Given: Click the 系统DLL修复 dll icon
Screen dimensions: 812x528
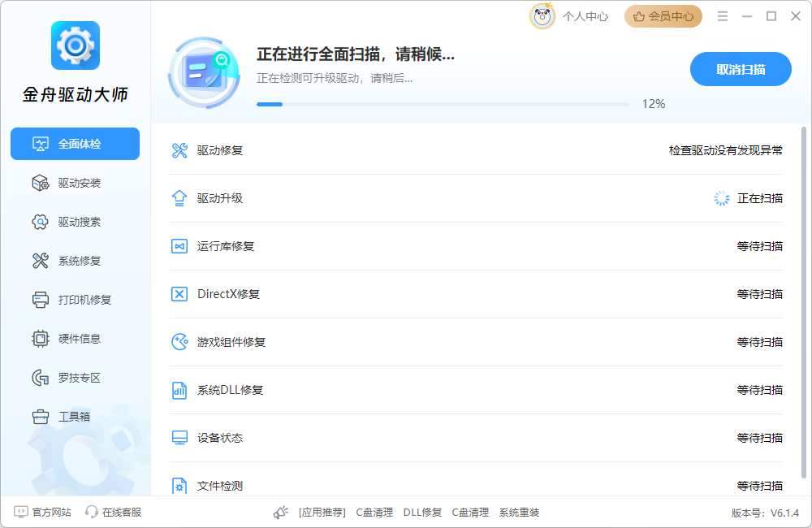Looking at the screenshot, I should 179,390.
